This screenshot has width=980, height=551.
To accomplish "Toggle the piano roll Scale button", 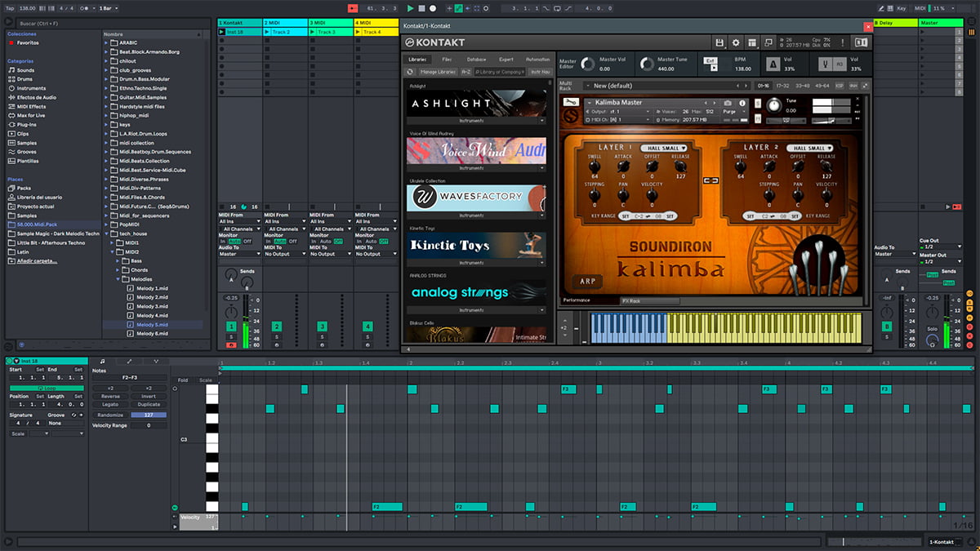I will (x=205, y=380).
